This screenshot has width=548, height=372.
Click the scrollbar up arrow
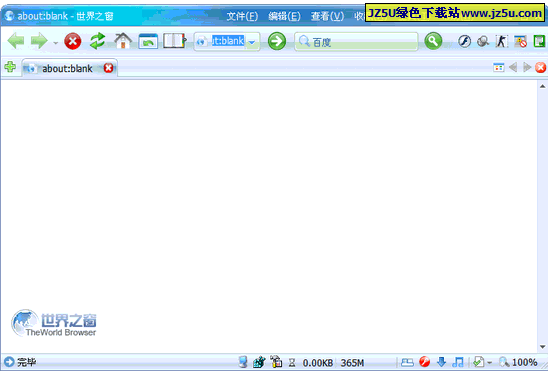[542, 86]
